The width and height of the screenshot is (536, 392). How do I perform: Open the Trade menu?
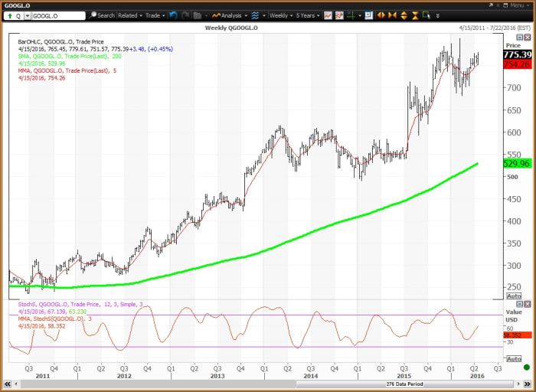click(155, 15)
